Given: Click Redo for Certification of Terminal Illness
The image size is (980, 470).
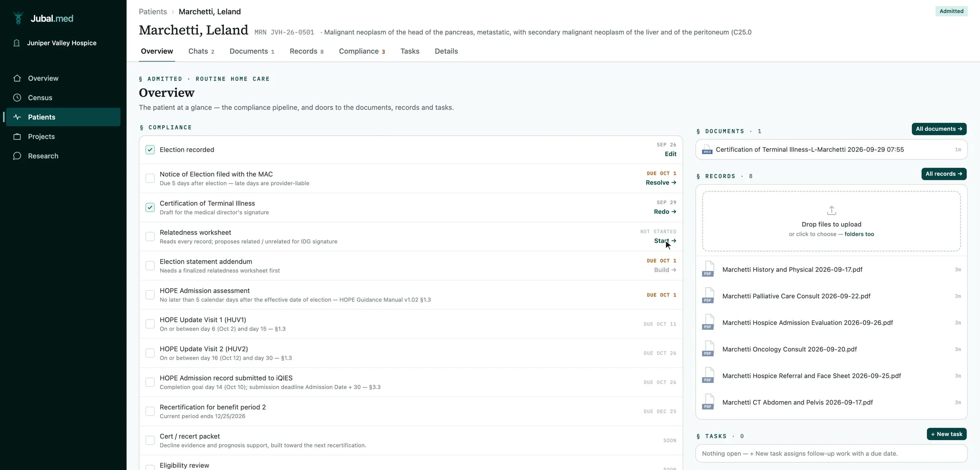Looking at the screenshot, I should (665, 212).
